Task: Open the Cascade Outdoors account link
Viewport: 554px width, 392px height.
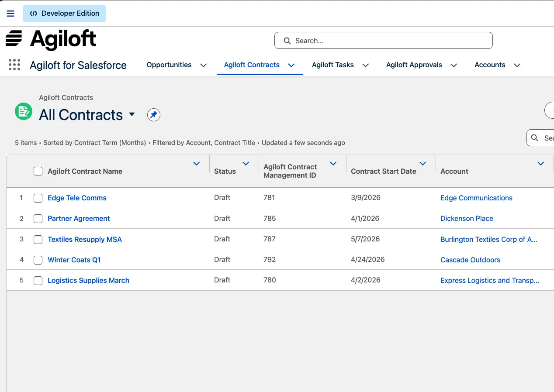Action: coord(470,260)
